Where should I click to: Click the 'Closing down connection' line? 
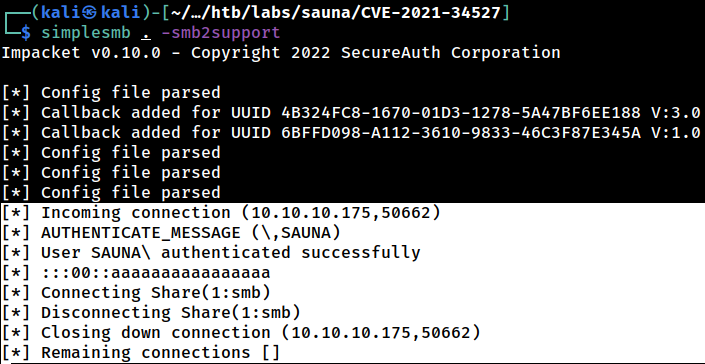pyautogui.click(x=241, y=333)
